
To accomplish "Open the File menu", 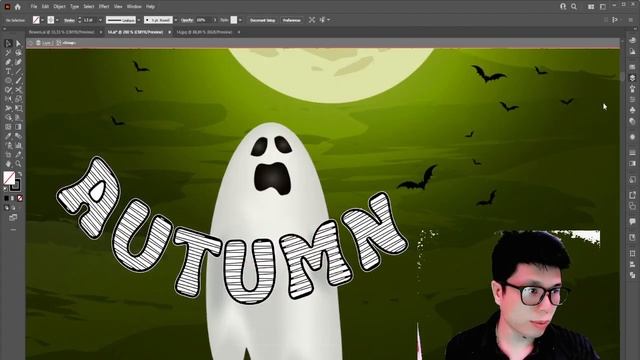I will (34, 7).
